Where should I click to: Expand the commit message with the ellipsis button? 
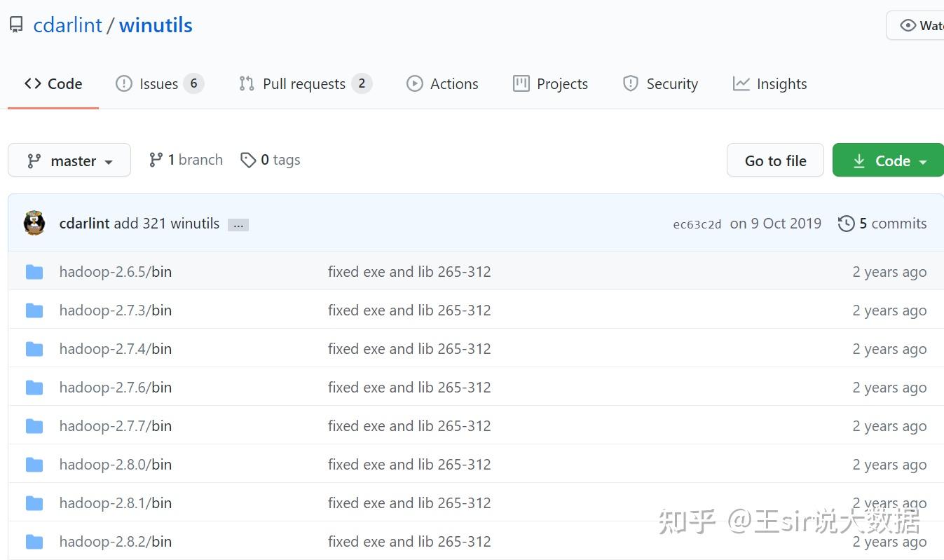[238, 224]
